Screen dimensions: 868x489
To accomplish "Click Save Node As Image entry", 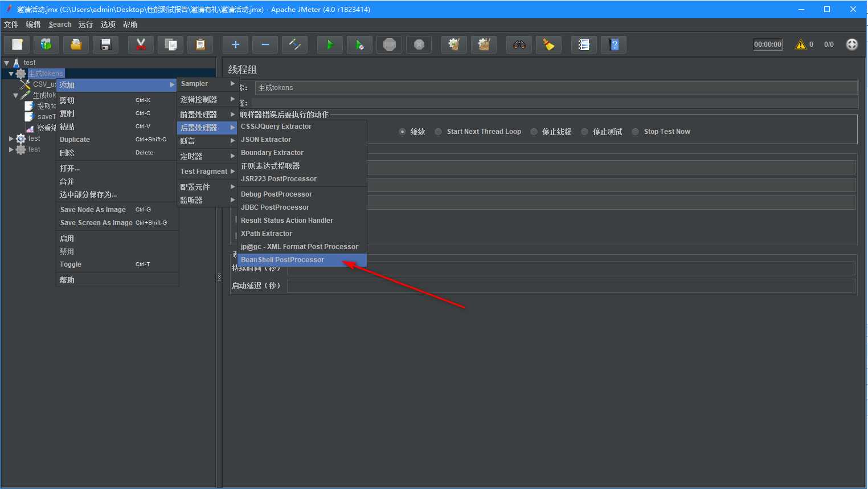I will pos(117,210).
